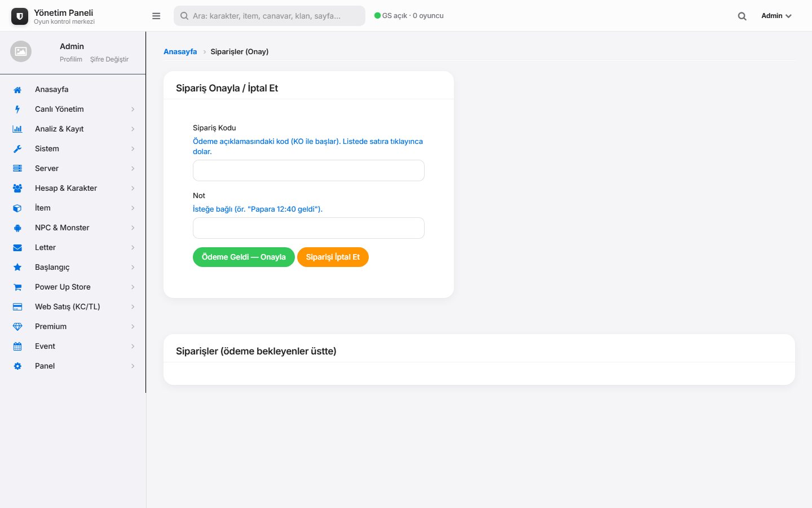Open the Profilim link
Viewport: 812px width, 508px height.
click(71, 59)
